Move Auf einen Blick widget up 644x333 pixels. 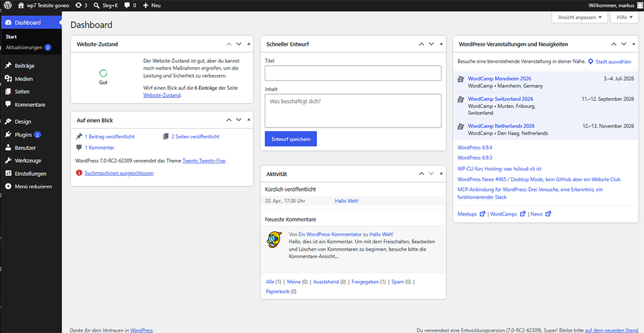pos(229,120)
